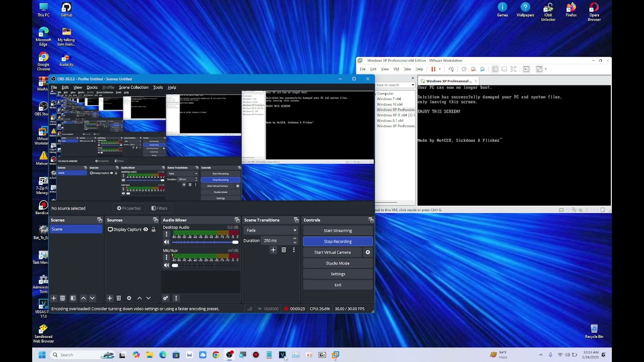Open Fade transition dropdown
The image size is (644, 362).
click(x=271, y=230)
